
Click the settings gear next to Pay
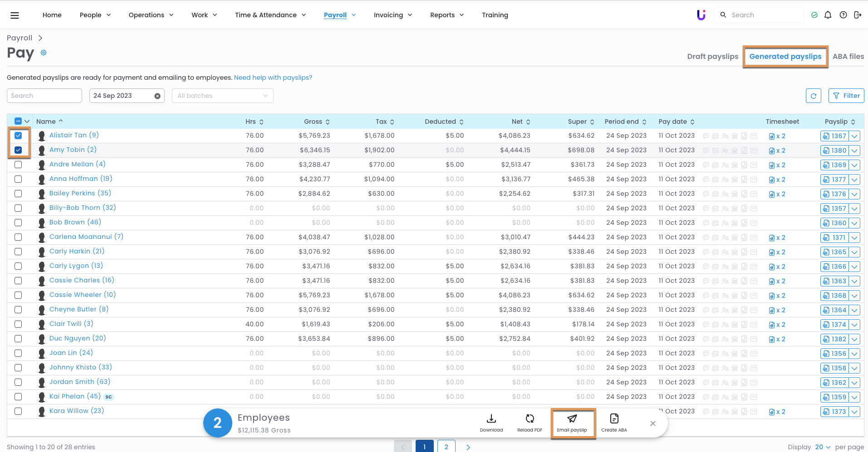[44, 53]
